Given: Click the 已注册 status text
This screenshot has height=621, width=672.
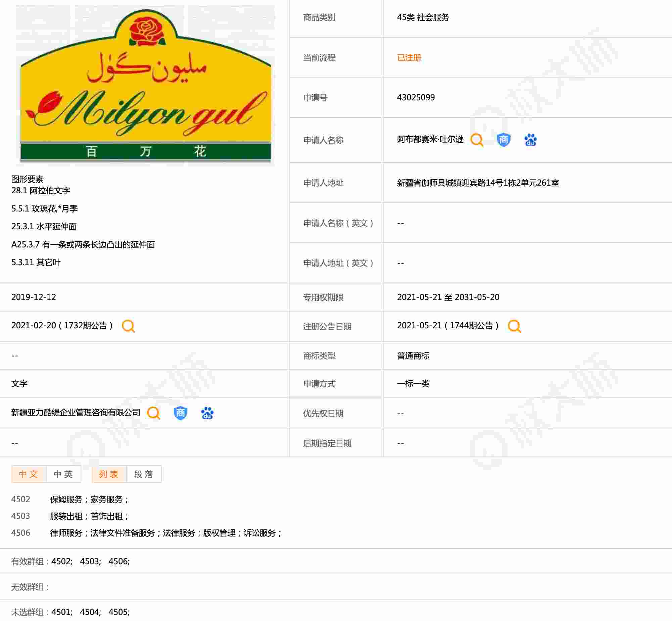Looking at the screenshot, I should click(x=409, y=57).
